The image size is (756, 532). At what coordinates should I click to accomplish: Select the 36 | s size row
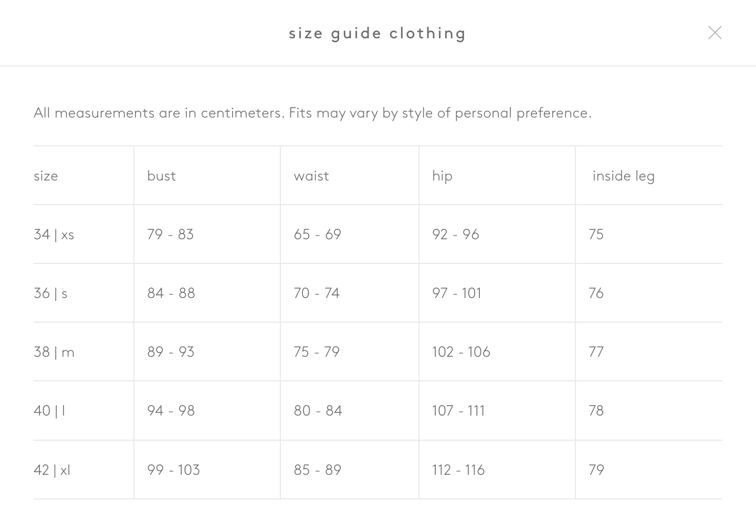[x=50, y=293]
